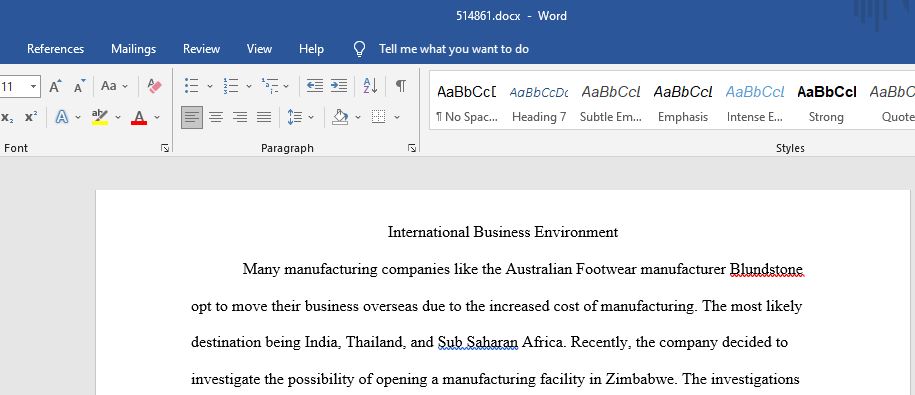Click the lightbulb Tell Me icon
Screen dimensions: 915x395
(359, 49)
